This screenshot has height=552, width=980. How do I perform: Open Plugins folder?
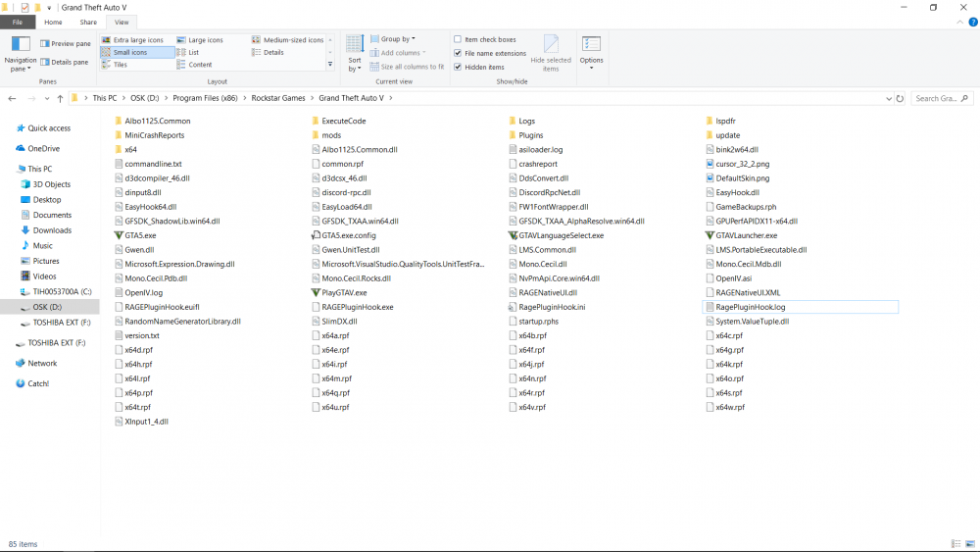(525, 135)
